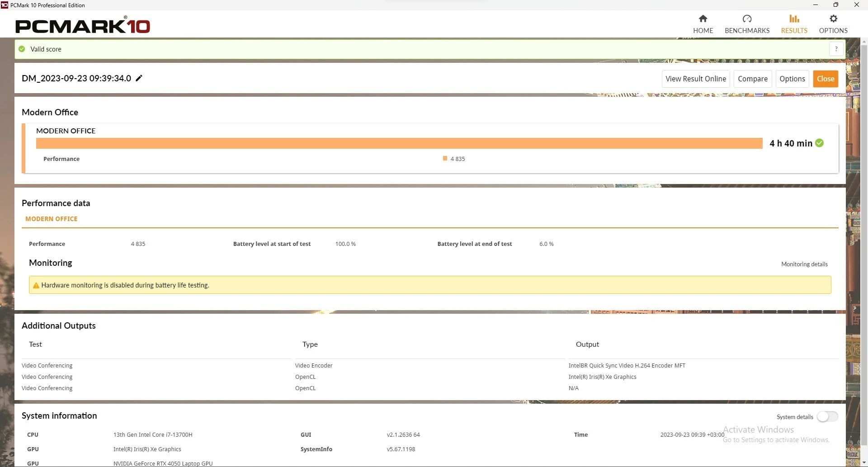The image size is (868, 467).
Task: Click View Result Online button
Action: click(x=696, y=79)
